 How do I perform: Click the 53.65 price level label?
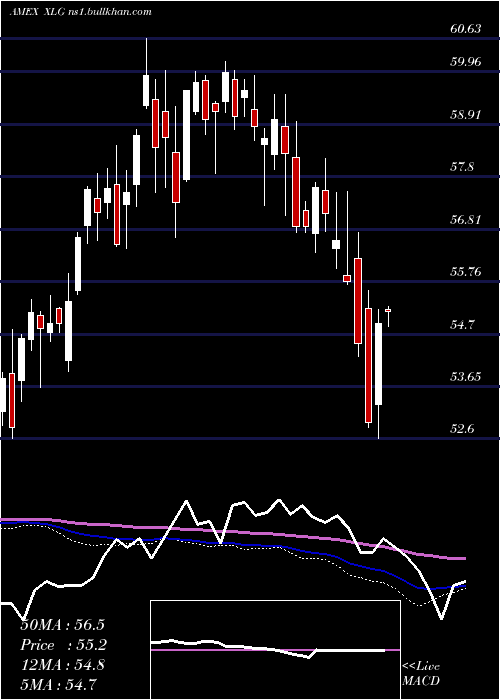[466, 377]
